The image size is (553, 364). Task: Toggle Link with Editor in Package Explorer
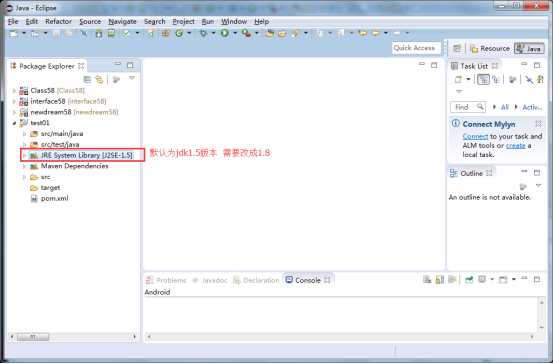point(99,79)
